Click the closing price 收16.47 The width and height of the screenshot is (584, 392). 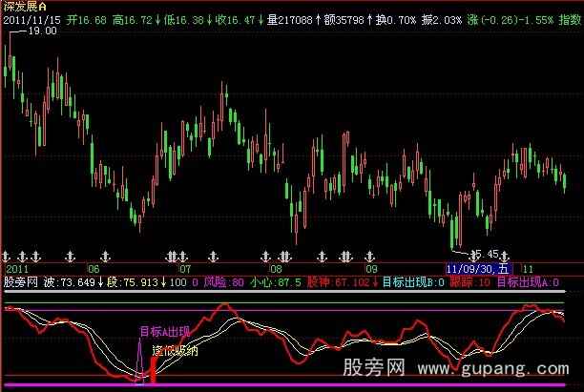(235, 20)
